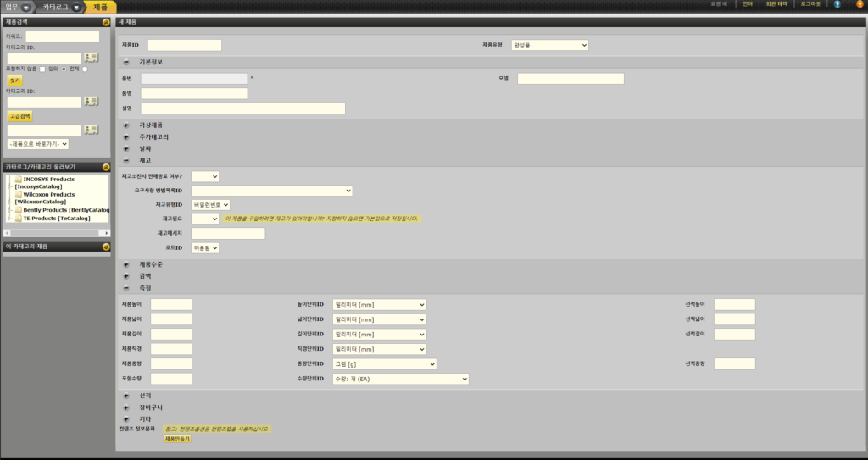Open the 업무 menu in top navigation
This screenshot has height=460, width=868.
(x=17, y=6)
